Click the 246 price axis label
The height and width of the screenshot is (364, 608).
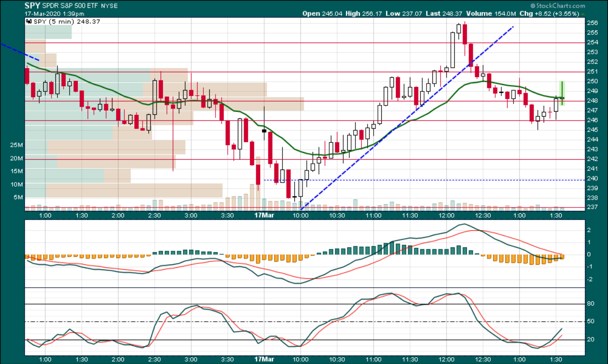[593, 120]
